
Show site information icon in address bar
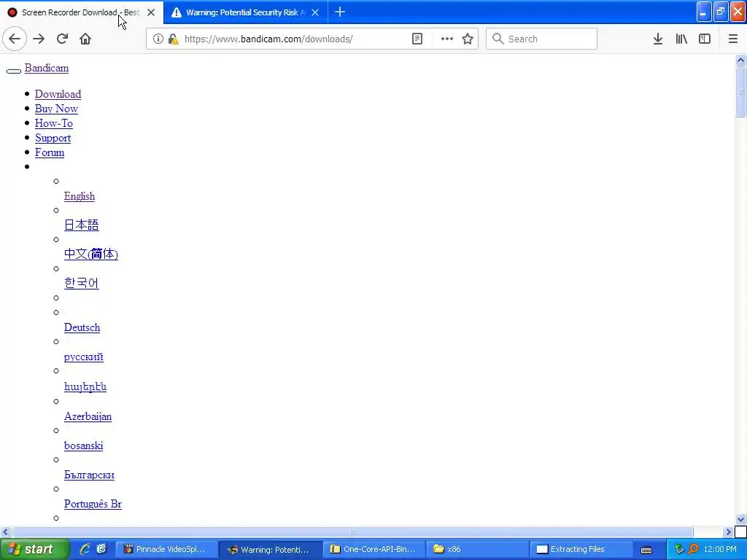pos(158,39)
